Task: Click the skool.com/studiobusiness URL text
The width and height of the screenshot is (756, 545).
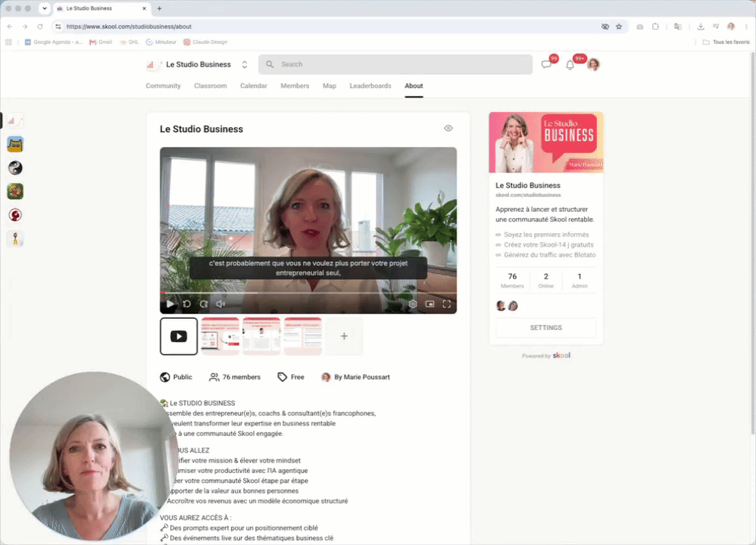Action: point(528,195)
